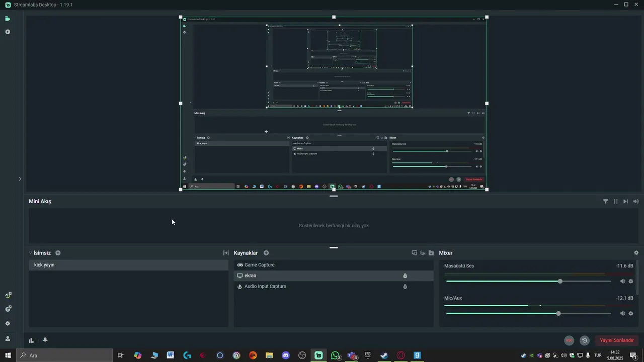Toggle the lock on Audio Input Capture
The height and width of the screenshot is (362, 644).
[405, 287]
